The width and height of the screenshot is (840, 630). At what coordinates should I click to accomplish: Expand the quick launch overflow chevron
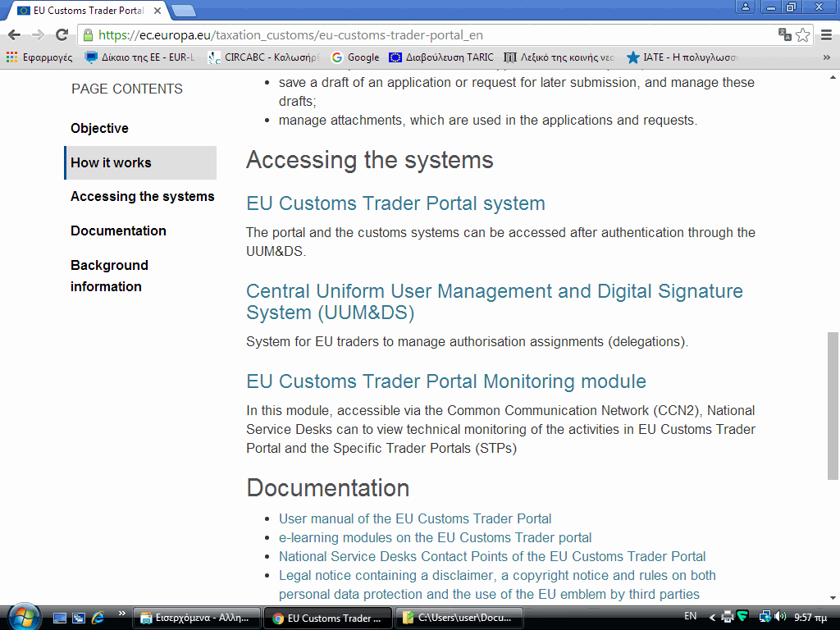[x=121, y=613]
